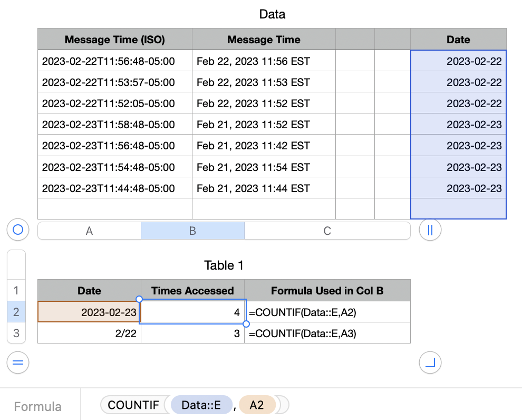Viewport: 522px width, 420px height.
Task: Click the Data::E reference token
Action: 201,405
